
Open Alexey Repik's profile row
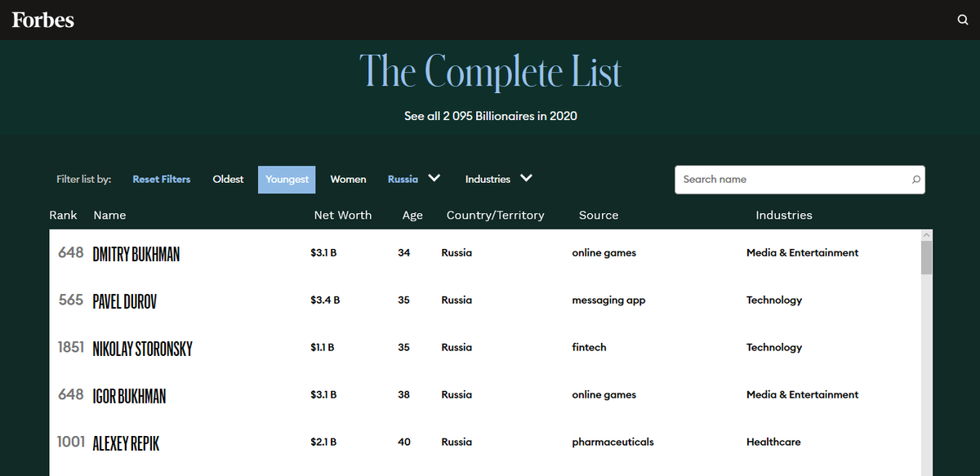click(485, 443)
